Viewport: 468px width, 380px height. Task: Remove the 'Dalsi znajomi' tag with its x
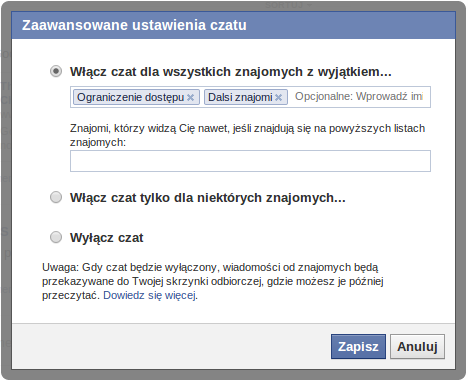(x=278, y=97)
